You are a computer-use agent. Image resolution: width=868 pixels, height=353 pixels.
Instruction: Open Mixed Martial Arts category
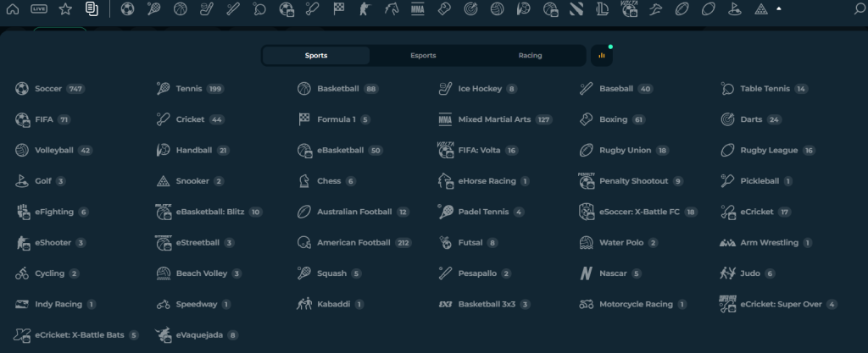point(495,119)
